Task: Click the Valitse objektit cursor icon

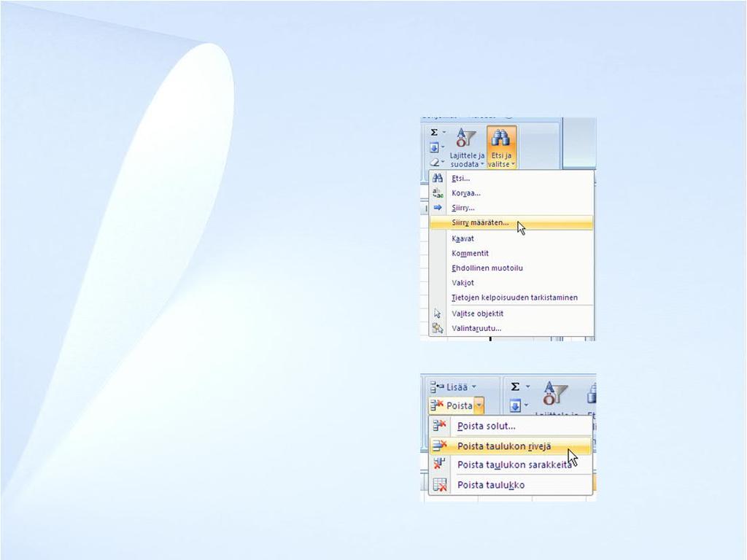Action: pos(438,314)
